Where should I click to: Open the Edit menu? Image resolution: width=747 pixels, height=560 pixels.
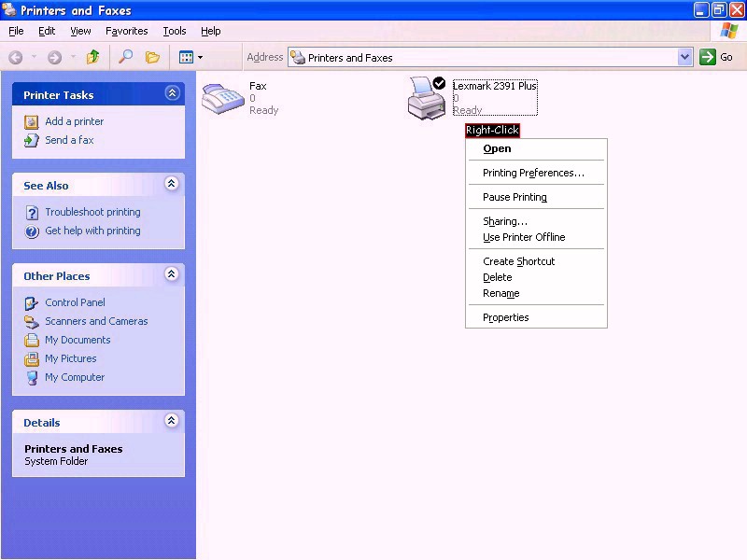click(47, 31)
